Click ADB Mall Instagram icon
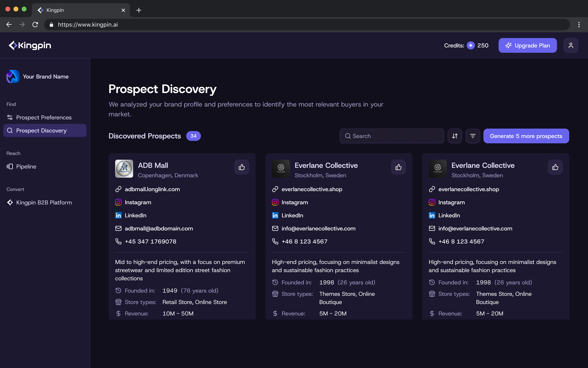 coord(118,202)
